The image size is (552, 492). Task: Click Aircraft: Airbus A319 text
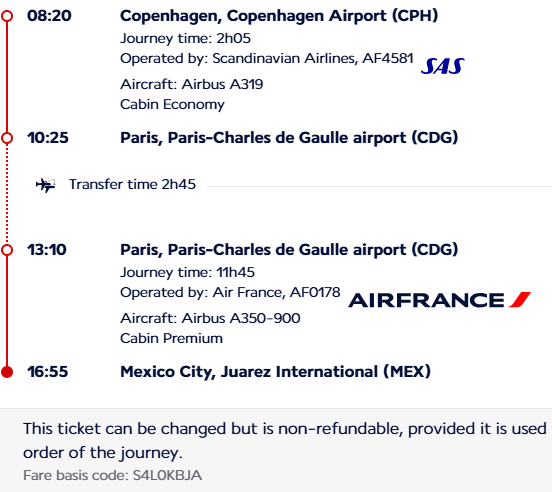coord(192,84)
